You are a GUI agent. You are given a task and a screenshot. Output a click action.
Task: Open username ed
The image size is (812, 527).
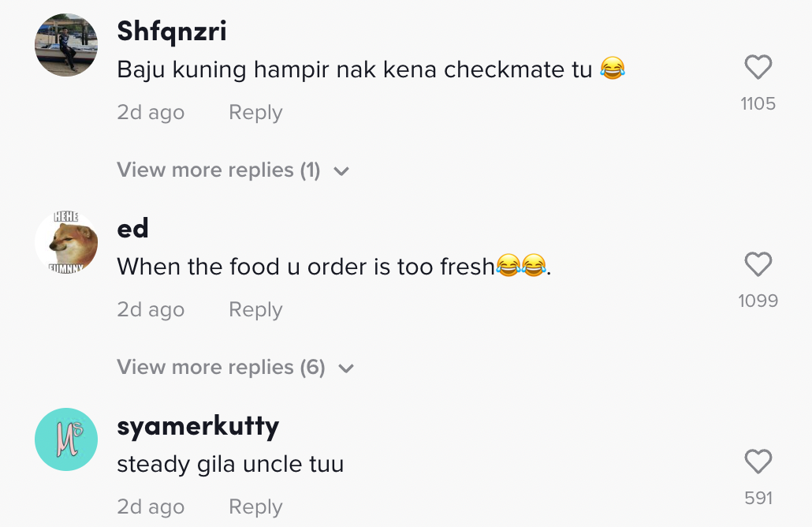(x=132, y=229)
